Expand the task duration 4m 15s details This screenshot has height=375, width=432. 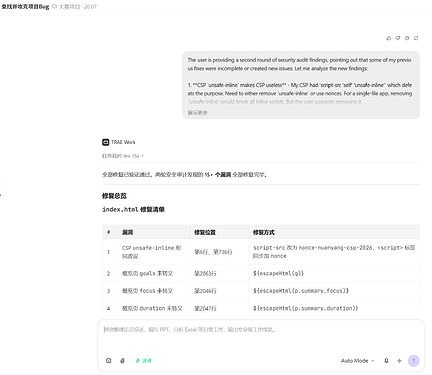point(123,156)
